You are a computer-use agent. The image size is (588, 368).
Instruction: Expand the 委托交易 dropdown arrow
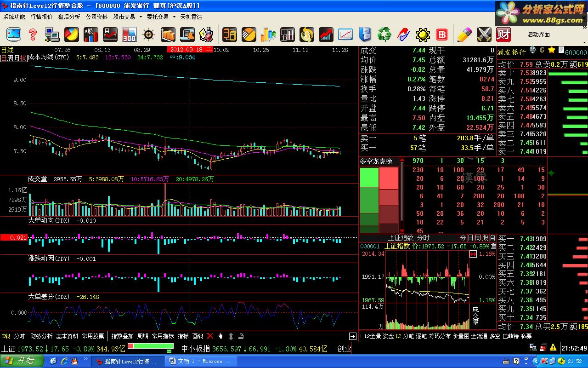pos(174,17)
